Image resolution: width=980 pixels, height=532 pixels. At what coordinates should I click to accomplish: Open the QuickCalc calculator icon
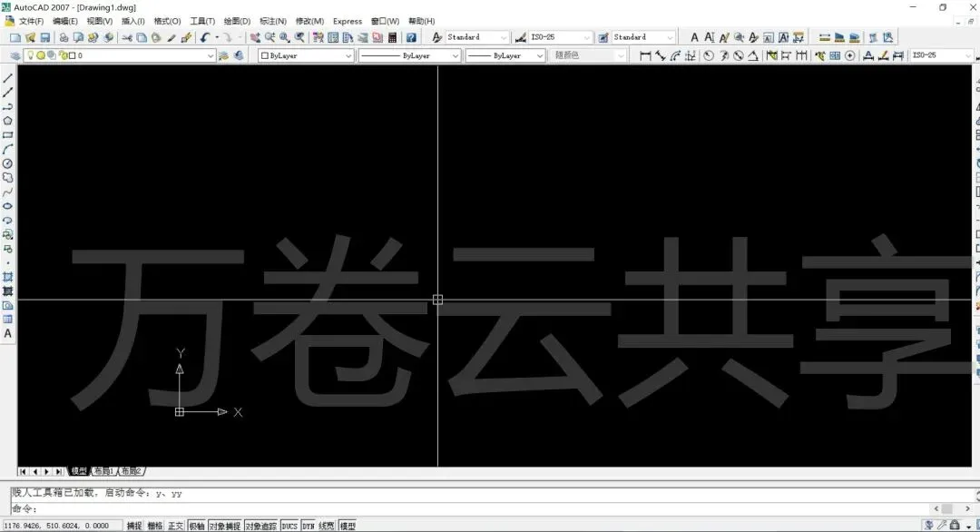(x=393, y=37)
